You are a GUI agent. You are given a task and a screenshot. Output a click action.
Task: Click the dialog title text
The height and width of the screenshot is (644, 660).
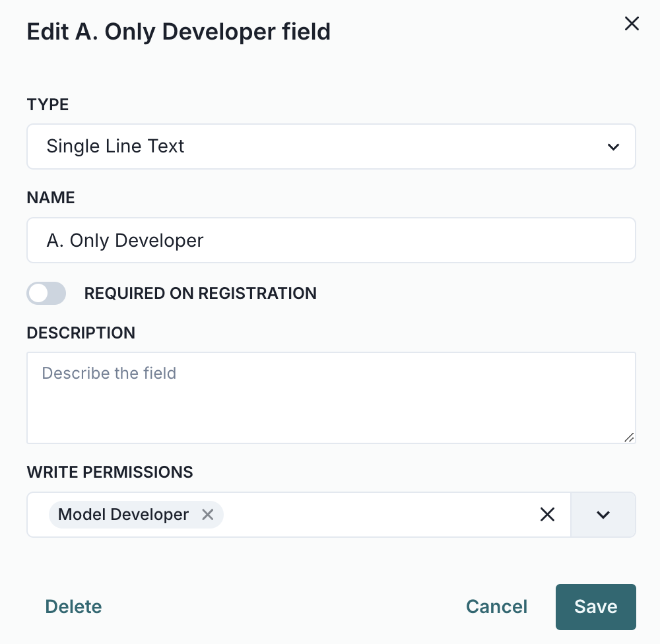point(178,31)
